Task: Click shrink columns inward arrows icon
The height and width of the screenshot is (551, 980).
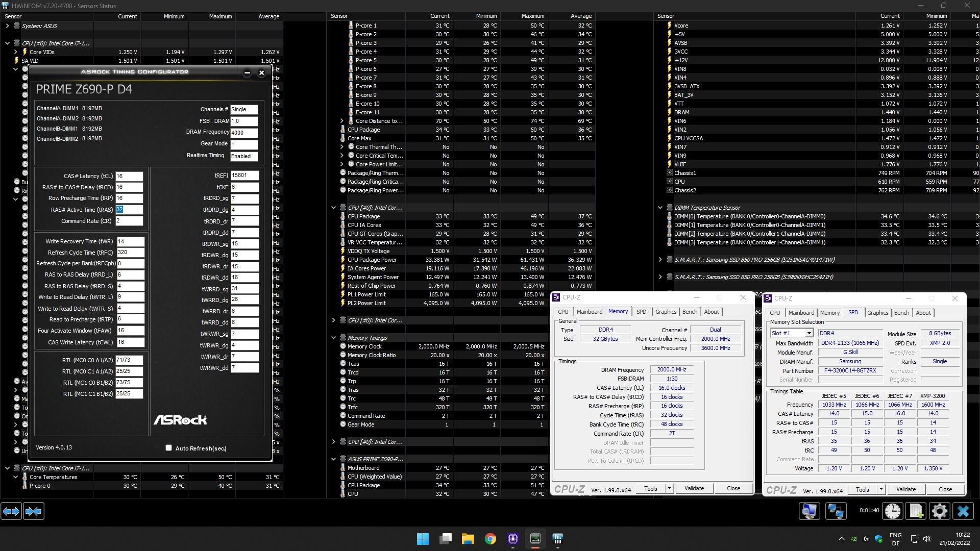Action: [34, 511]
